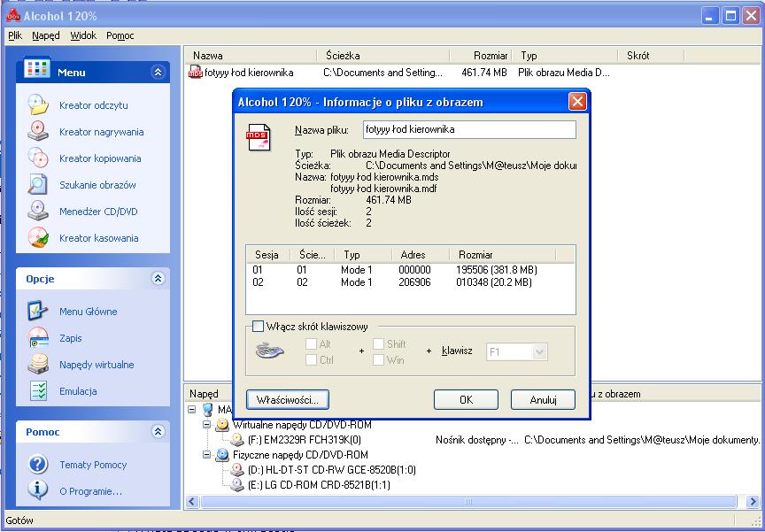765x532 pixels.
Task: Collapse the Pomoc panel chevron
Action: [x=158, y=432]
